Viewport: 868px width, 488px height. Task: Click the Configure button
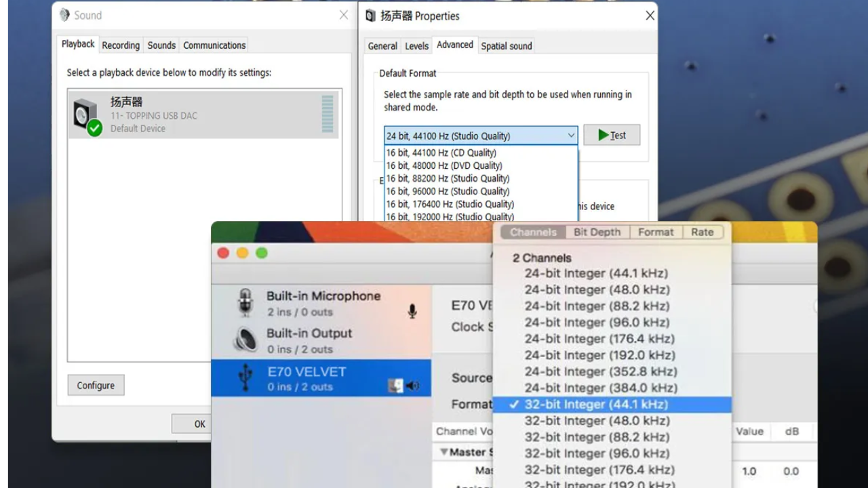(x=96, y=385)
